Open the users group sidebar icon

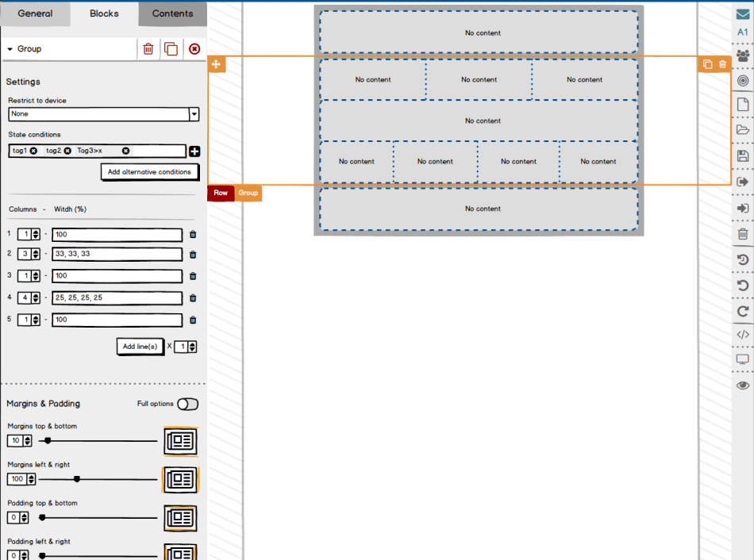(743, 56)
